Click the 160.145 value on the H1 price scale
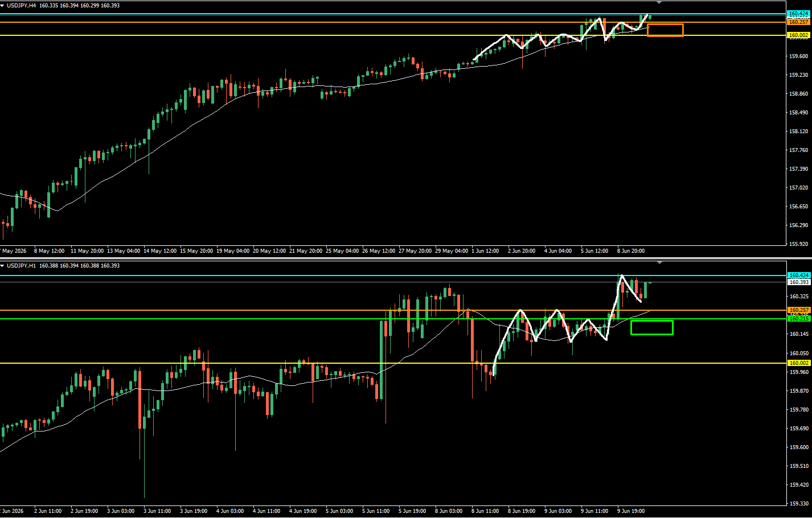 (x=799, y=334)
